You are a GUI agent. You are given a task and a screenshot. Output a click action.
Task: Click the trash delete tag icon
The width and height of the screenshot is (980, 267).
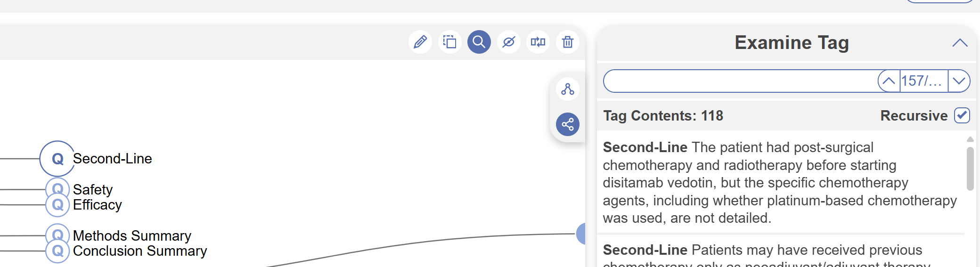567,42
